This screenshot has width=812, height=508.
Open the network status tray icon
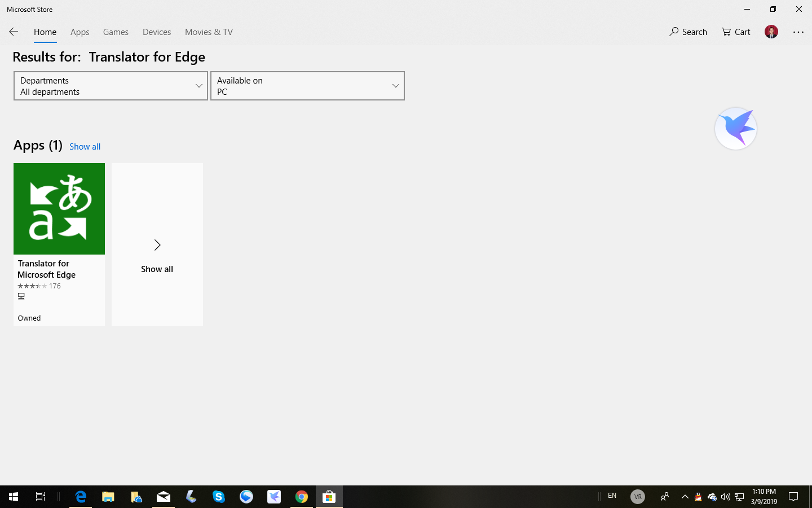click(739, 497)
